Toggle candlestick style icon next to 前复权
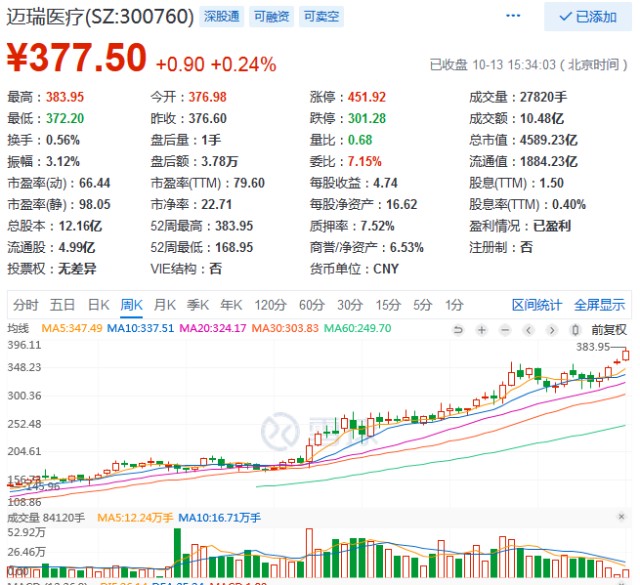This screenshot has width=640, height=585. click(x=575, y=329)
